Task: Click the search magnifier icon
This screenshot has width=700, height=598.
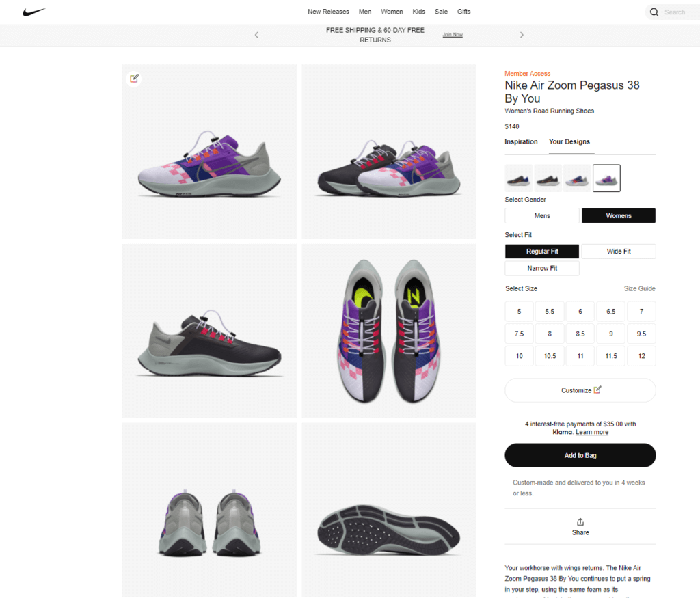Action: [x=654, y=12]
